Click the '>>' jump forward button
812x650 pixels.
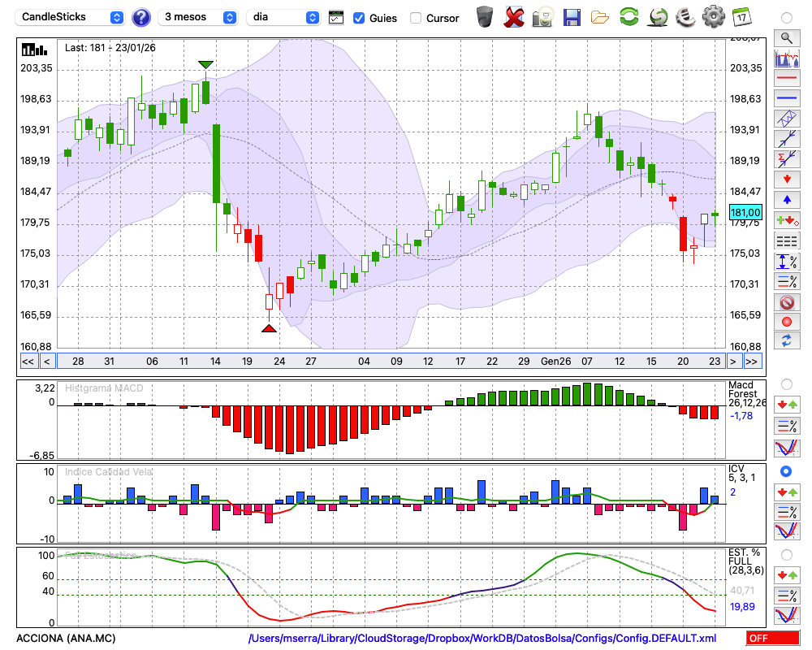(752, 361)
